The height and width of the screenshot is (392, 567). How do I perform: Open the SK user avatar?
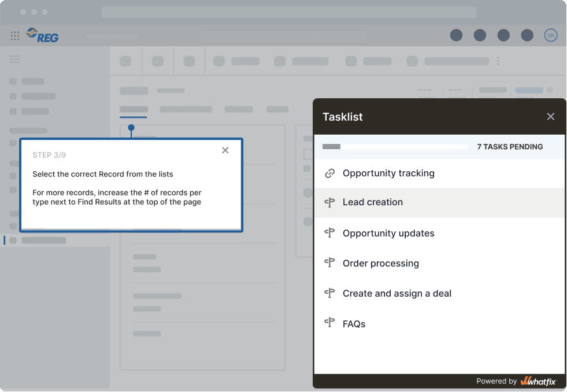click(x=551, y=35)
